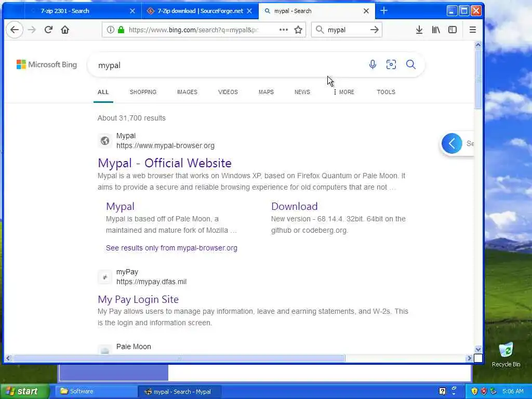Click the https://mypay.dfas.mil URL text

click(151, 282)
